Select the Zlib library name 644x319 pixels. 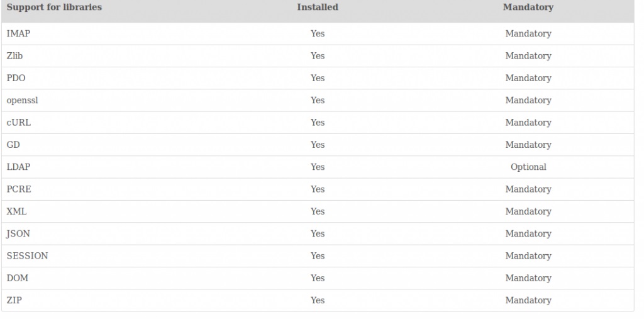point(15,56)
